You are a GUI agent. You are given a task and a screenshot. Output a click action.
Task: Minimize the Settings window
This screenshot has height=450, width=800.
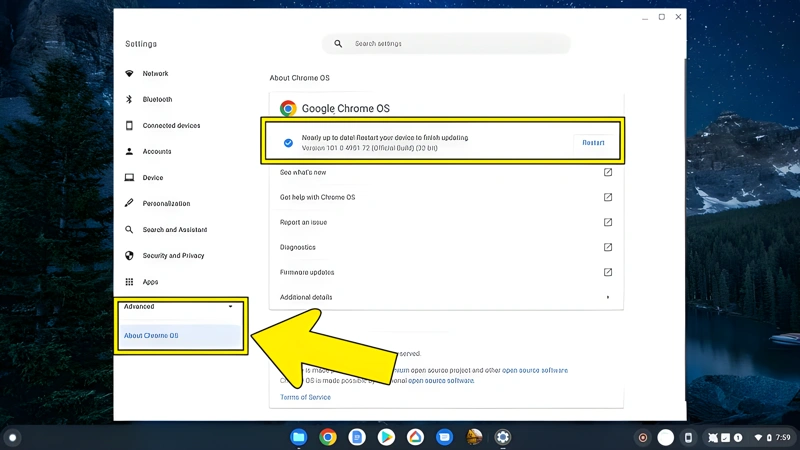tap(645, 17)
